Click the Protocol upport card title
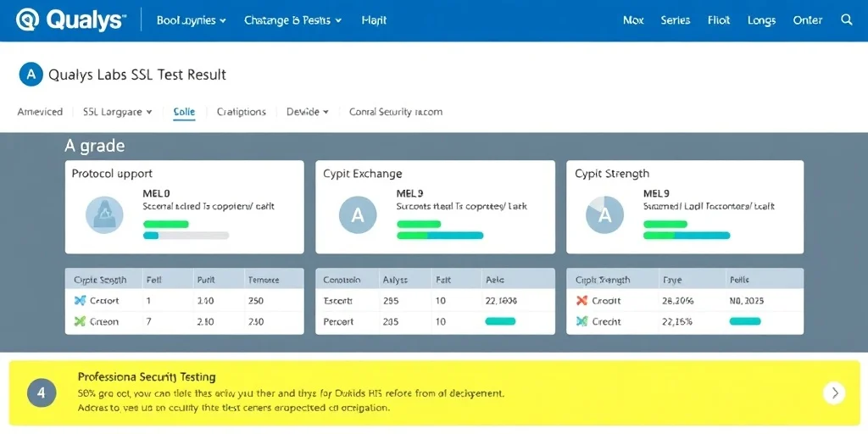 (112, 174)
